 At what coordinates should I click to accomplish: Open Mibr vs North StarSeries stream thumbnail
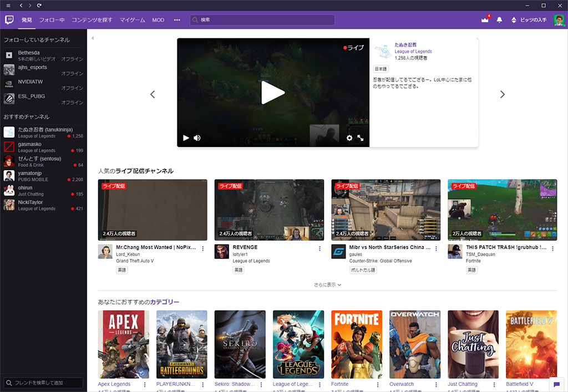(x=386, y=210)
